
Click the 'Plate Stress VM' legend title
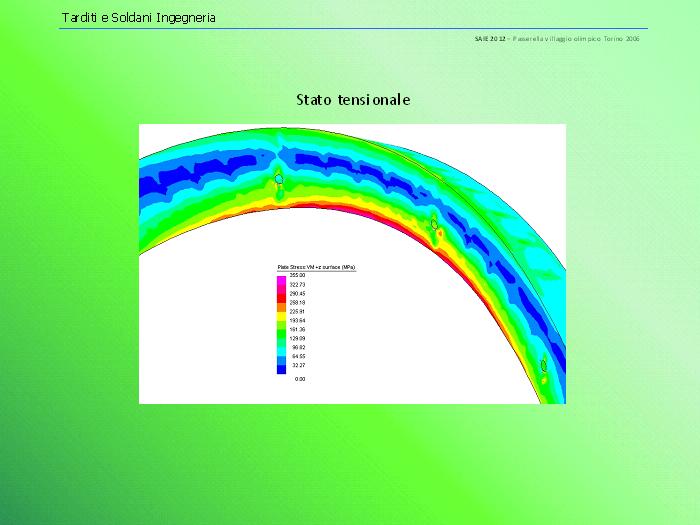pyautogui.click(x=316, y=268)
